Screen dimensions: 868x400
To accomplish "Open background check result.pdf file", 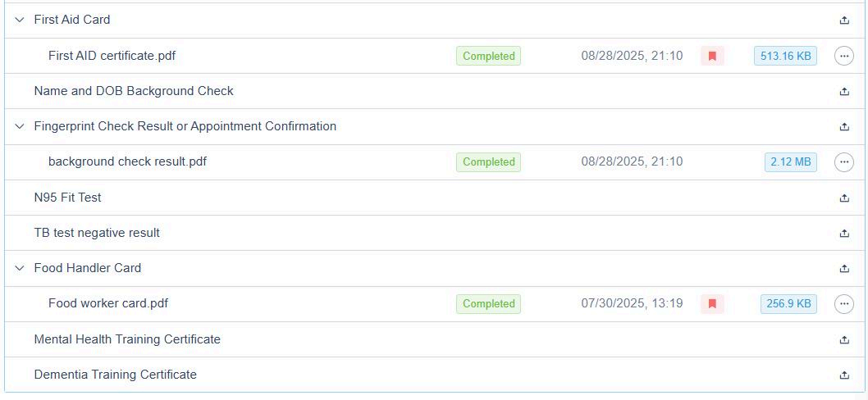I will pyautogui.click(x=127, y=161).
